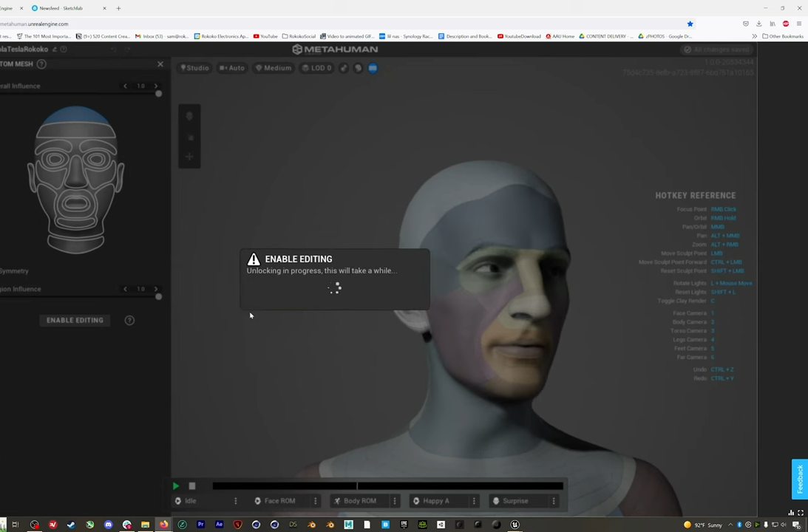Open the CONTENT DELIVERY bookmark
Screen dimensions: 808x532
[606, 36]
